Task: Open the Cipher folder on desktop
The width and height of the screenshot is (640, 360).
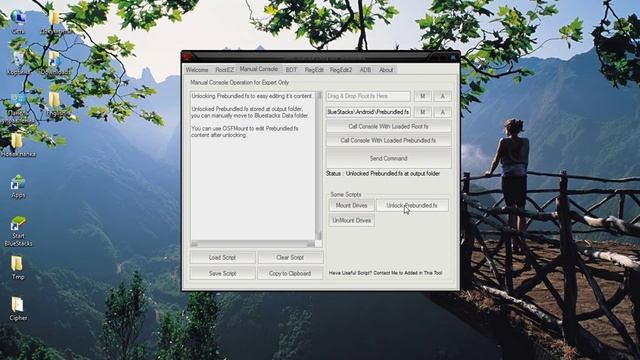Action: [18, 308]
